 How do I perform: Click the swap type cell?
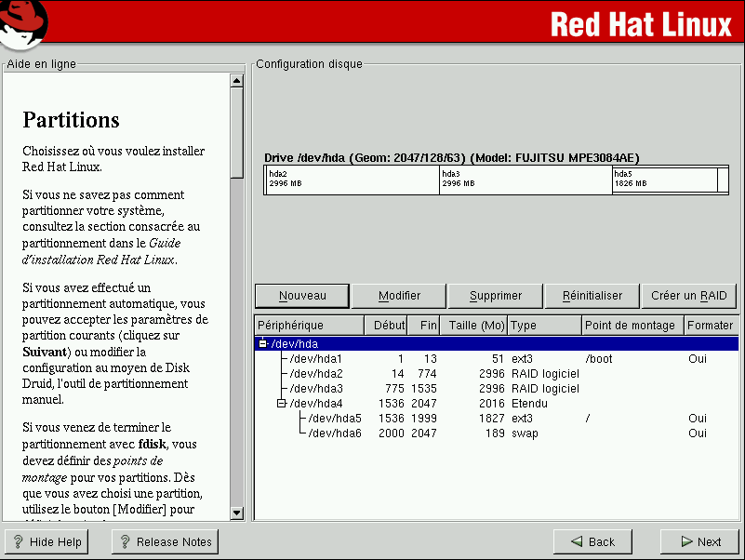pyautogui.click(x=525, y=433)
